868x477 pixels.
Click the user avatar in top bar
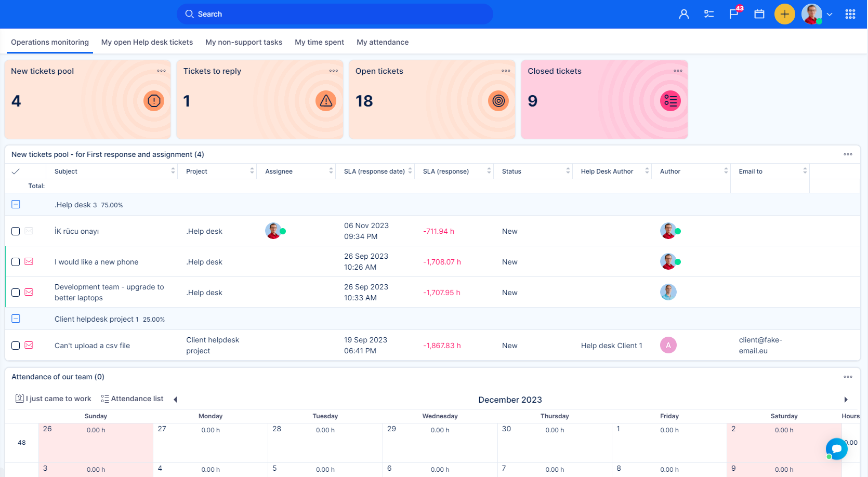812,14
